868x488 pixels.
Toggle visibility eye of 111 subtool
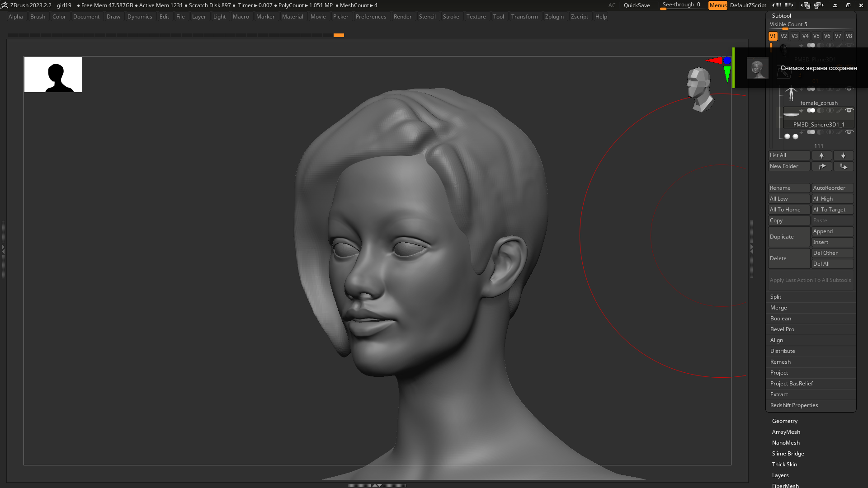(849, 132)
